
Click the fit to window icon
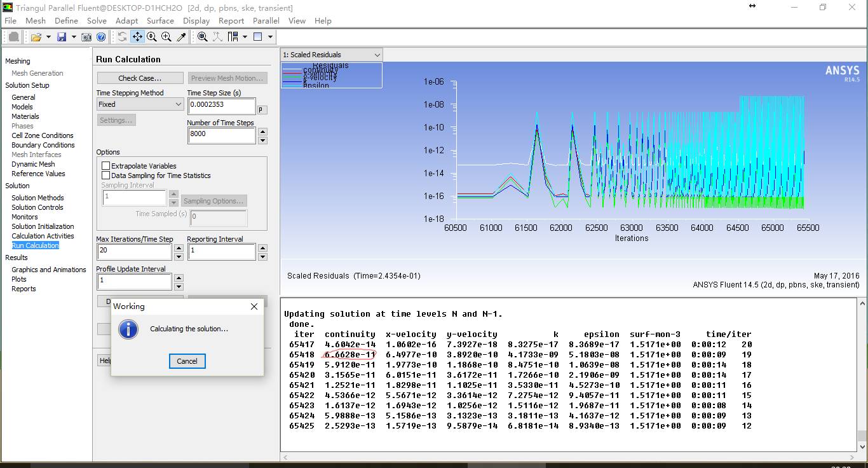202,37
